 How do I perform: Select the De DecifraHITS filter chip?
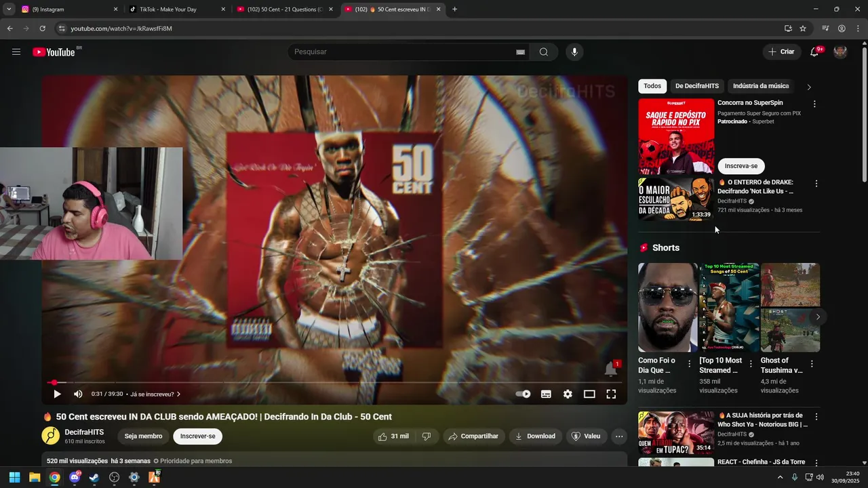697,86
